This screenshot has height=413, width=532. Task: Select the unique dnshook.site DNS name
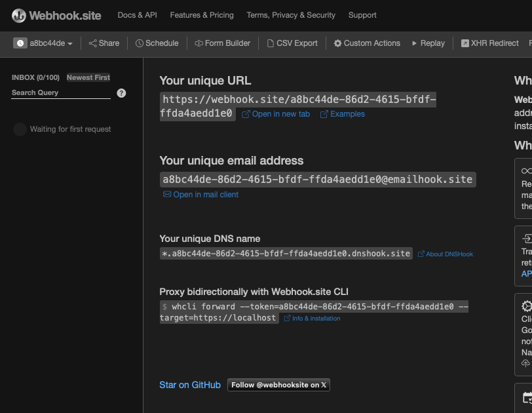pos(286,254)
